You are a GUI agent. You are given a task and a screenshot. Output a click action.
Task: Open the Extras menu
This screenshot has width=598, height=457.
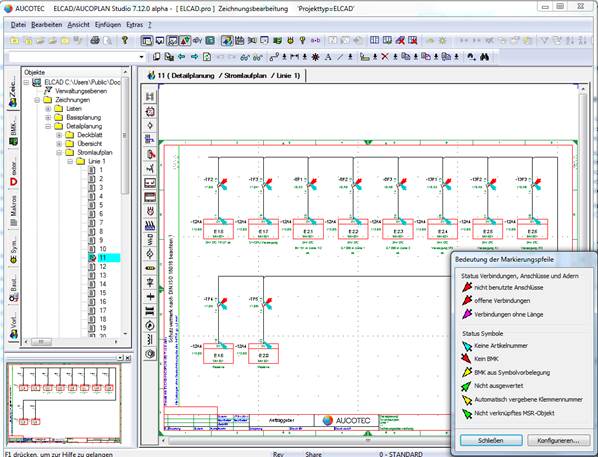(x=135, y=24)
